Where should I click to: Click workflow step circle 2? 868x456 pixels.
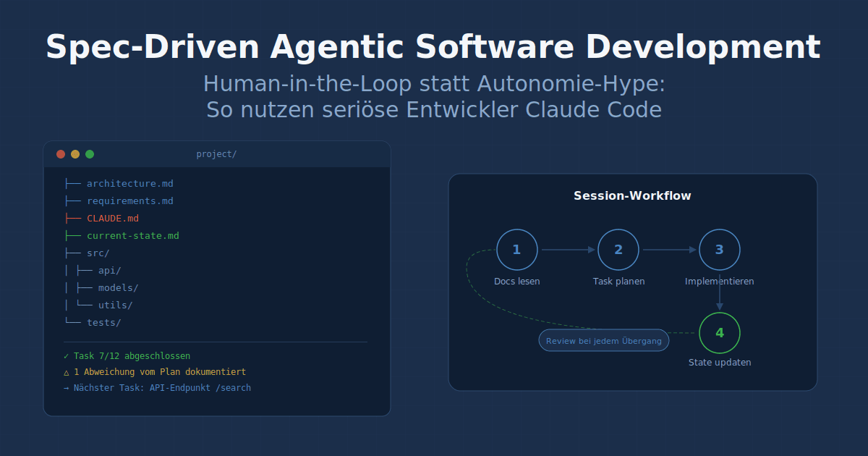[618, 250]
